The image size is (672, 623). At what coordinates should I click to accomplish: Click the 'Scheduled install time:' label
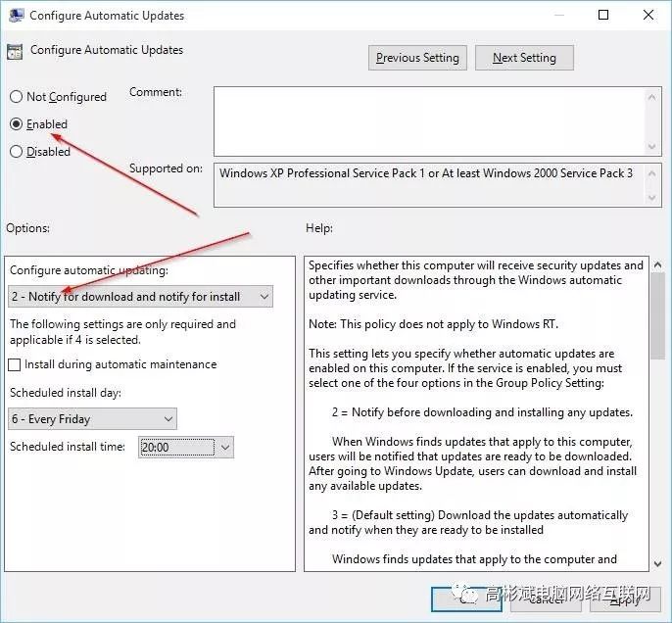pos(68,447)
